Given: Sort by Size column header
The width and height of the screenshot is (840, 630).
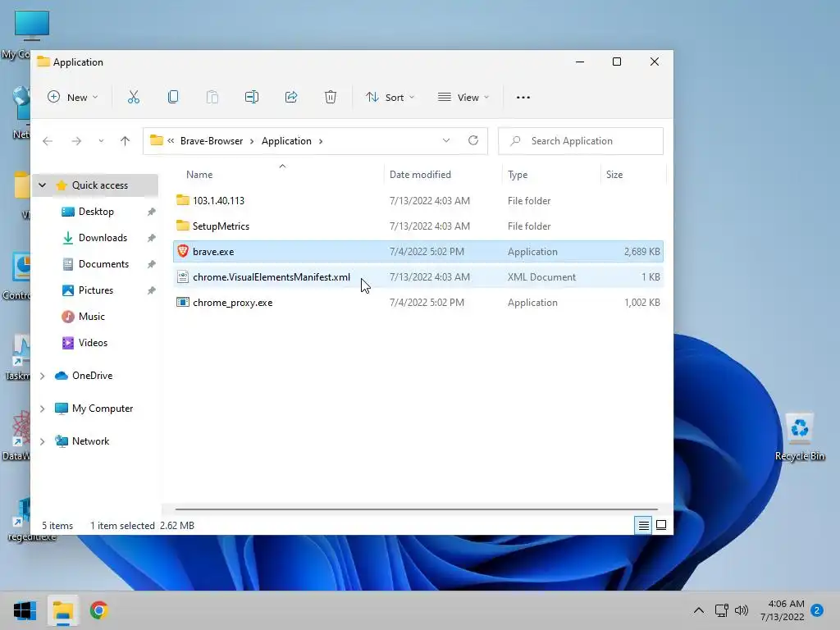Looking at the screenshot, I should pyautogui.click(x=614, y=175).
